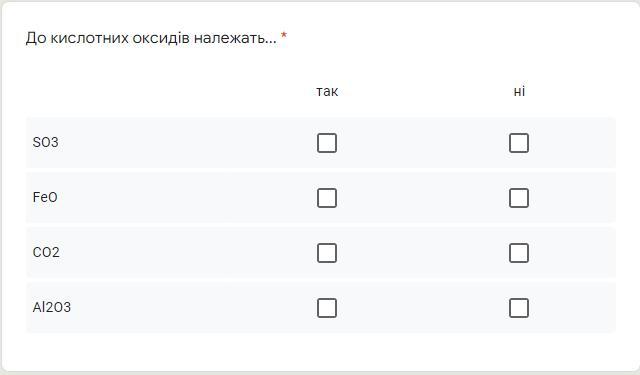640x375 pixels.
Task: Click the 'так' column header
Action: coord(327,91)
